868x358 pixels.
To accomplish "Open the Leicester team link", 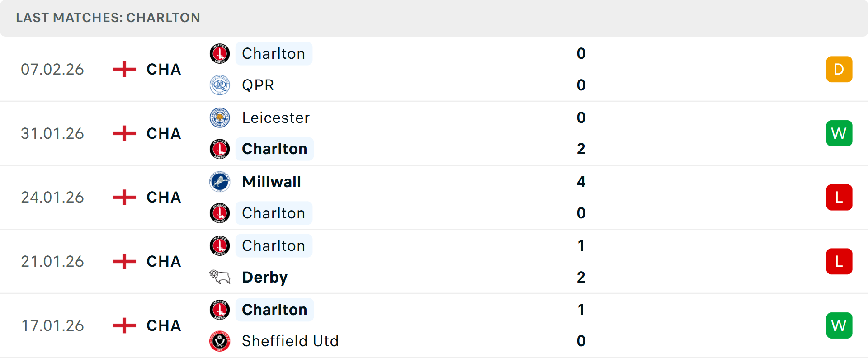I will [x=276, y=118].
